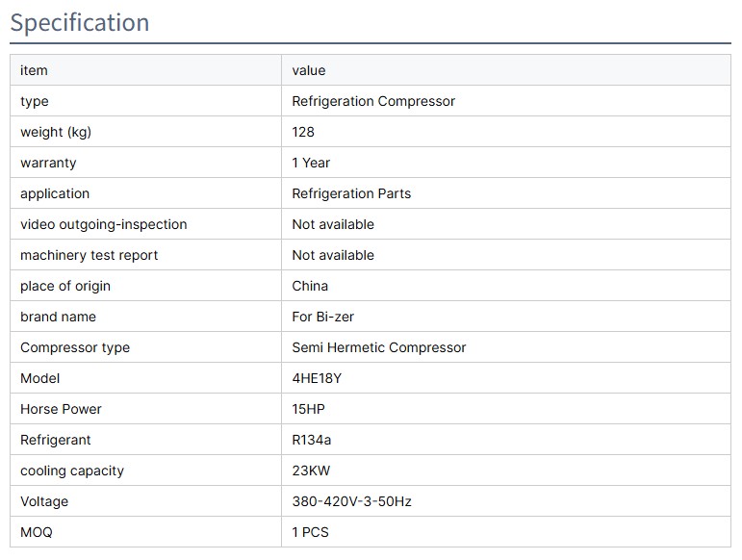Viewport: 742px width, 560px height.
Task: Select the 'China' place of origin value
Action: (x=310, y=286)
